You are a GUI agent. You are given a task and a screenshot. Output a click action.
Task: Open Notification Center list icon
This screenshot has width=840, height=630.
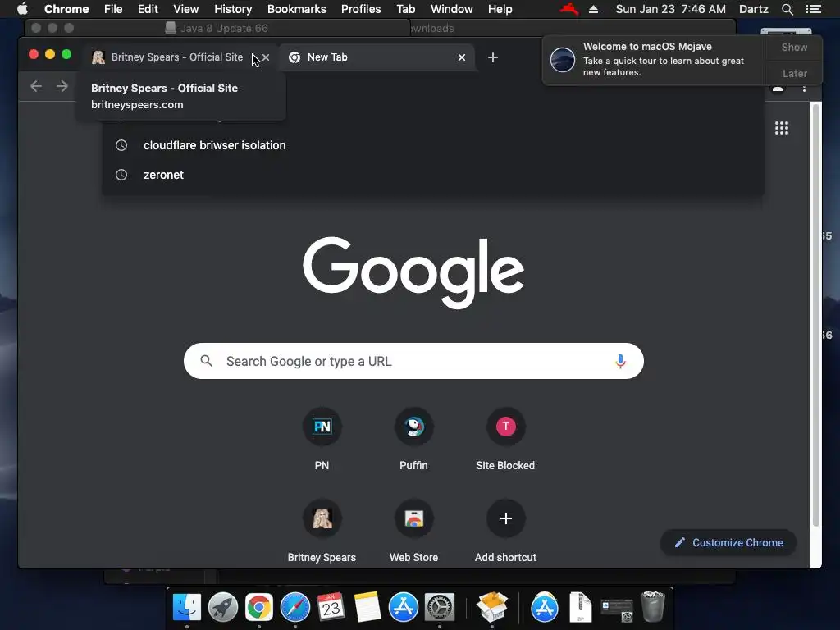813,9
